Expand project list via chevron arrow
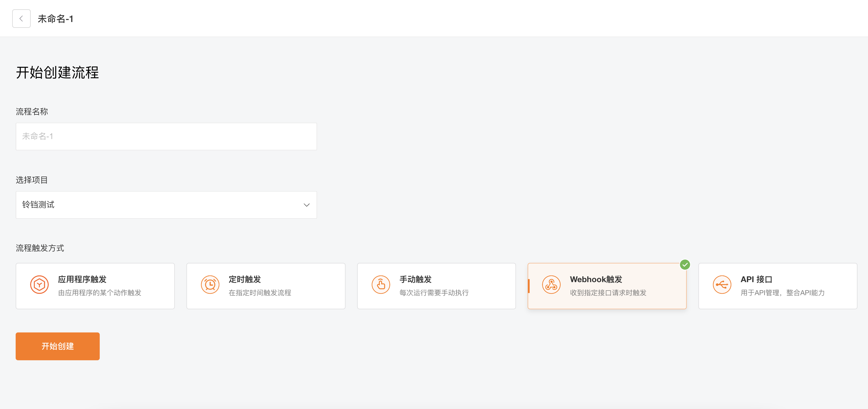Viewport: 868px width, 409px height. tap(307, 205)
